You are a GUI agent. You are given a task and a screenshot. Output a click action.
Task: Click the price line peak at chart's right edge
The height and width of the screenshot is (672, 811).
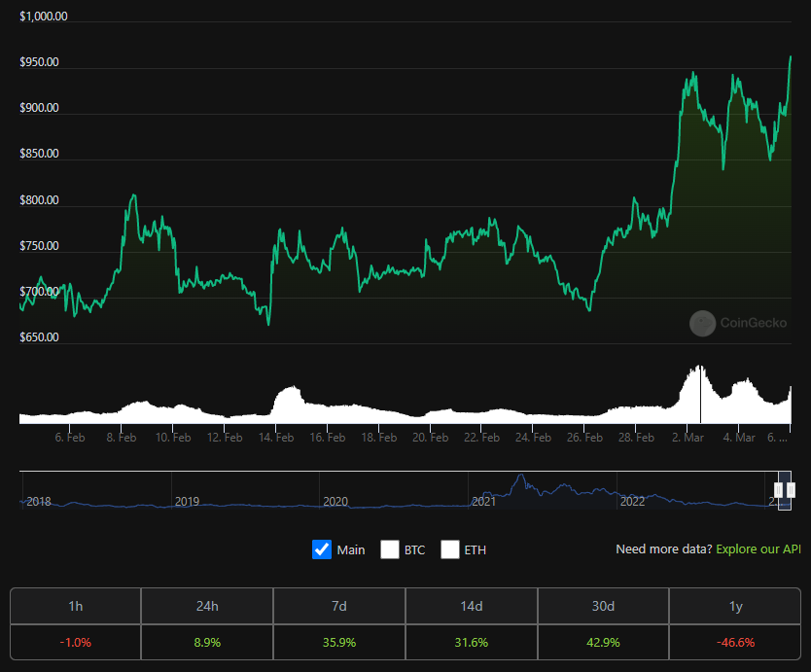point(790,57)
